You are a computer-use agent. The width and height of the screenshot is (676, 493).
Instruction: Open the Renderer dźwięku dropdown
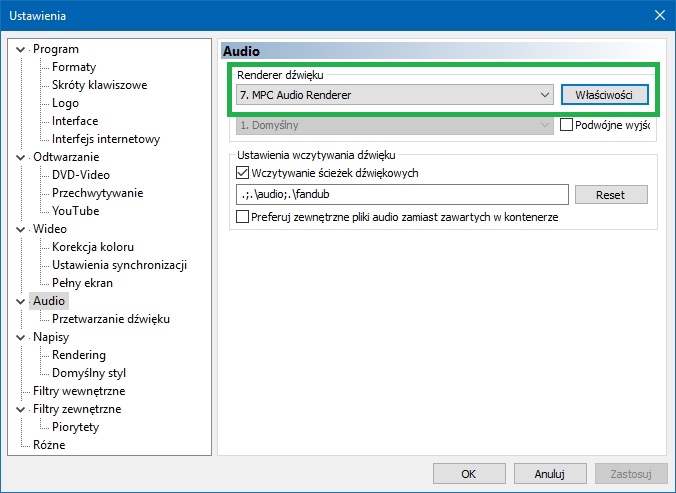[394, 95]
